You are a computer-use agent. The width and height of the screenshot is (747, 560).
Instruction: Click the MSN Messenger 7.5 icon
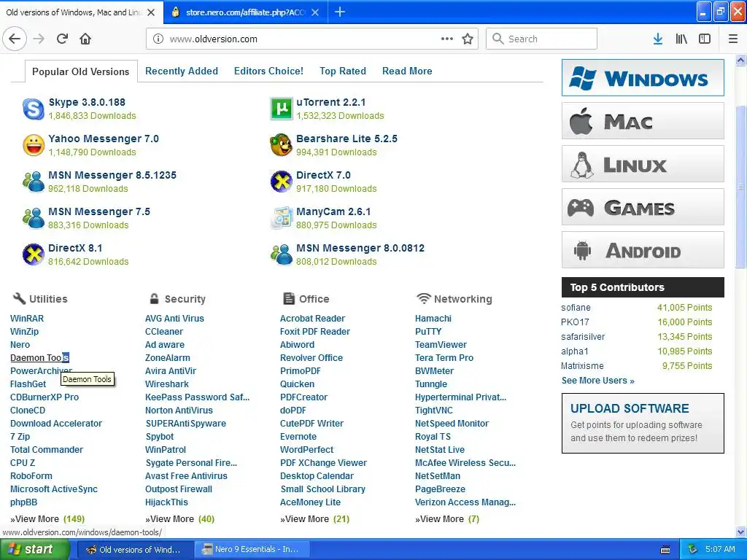tap(34, 218)
